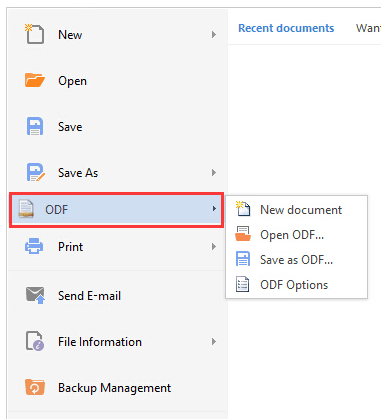The width and height of the screenshot is (381, 419).
Task: Open the File Information menu entry
Action: (x=118, y=341)
